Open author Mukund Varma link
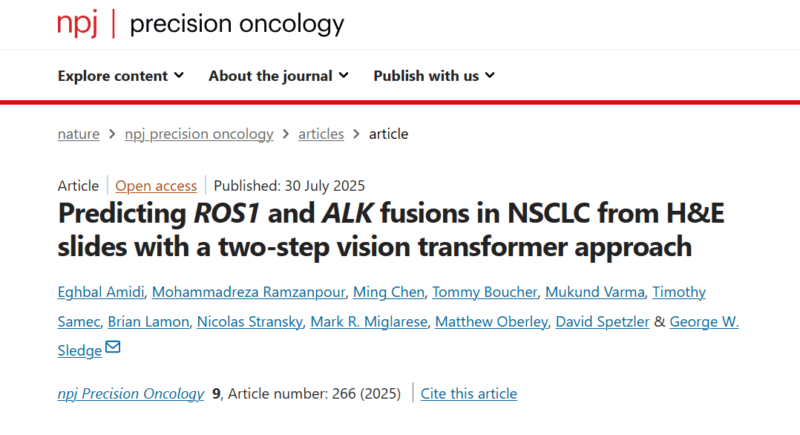 [x=595, y=292]
